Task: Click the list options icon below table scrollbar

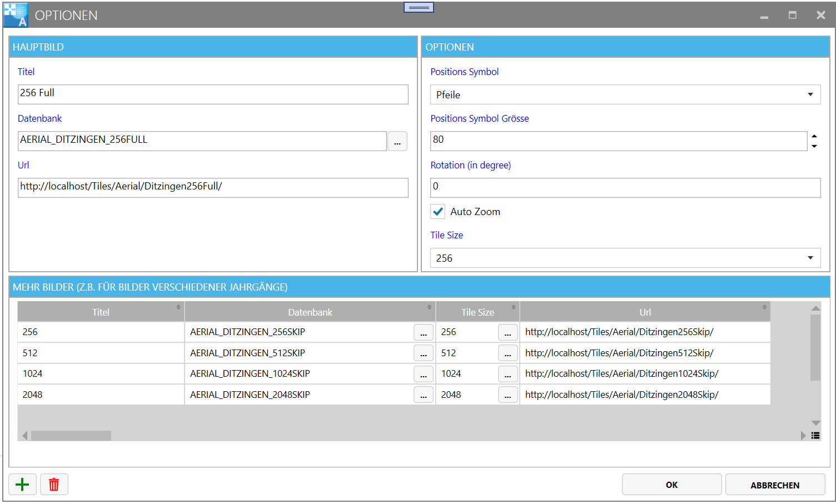Action: (815, 436)
